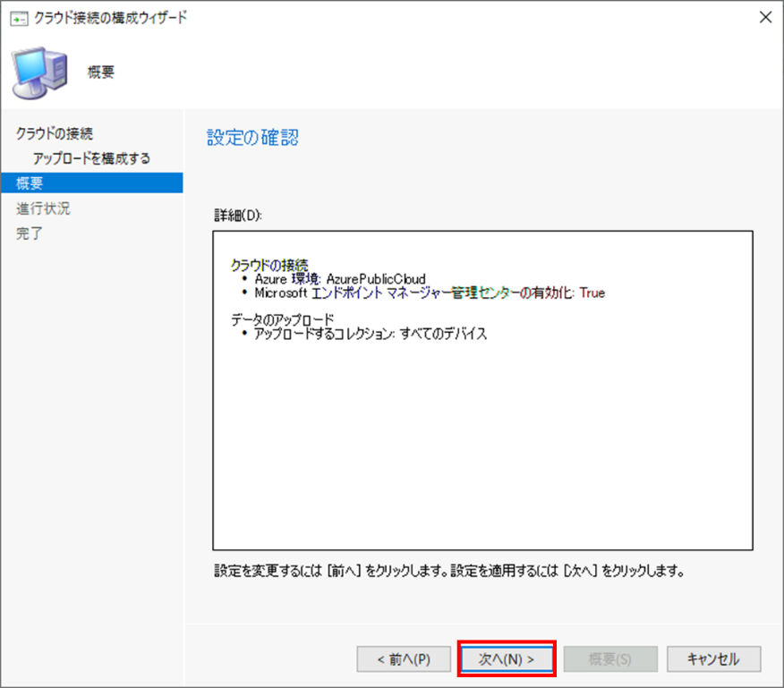Click the 詳細(D): label
This screenshot has width=784, height=688.
(x=238, y=216)
